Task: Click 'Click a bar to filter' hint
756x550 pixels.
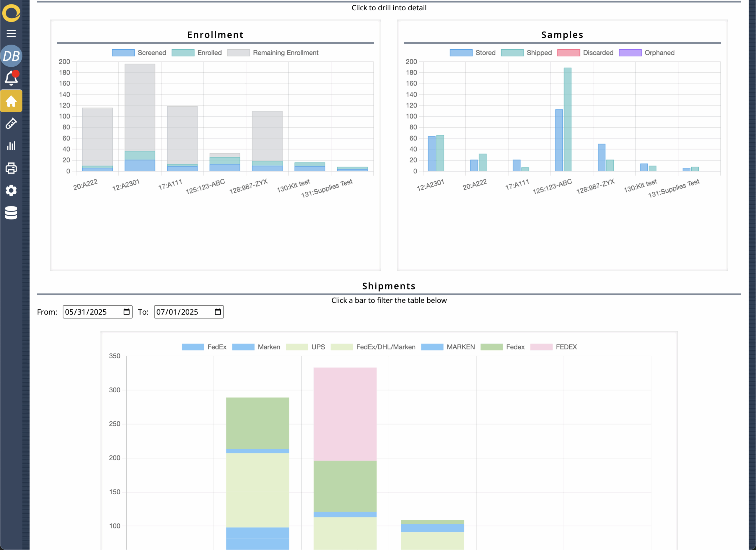Action: coord(389,300)
